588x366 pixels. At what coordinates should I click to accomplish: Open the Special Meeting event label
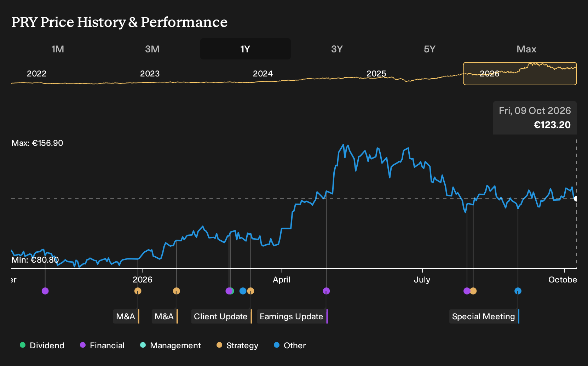click(484, 316)
